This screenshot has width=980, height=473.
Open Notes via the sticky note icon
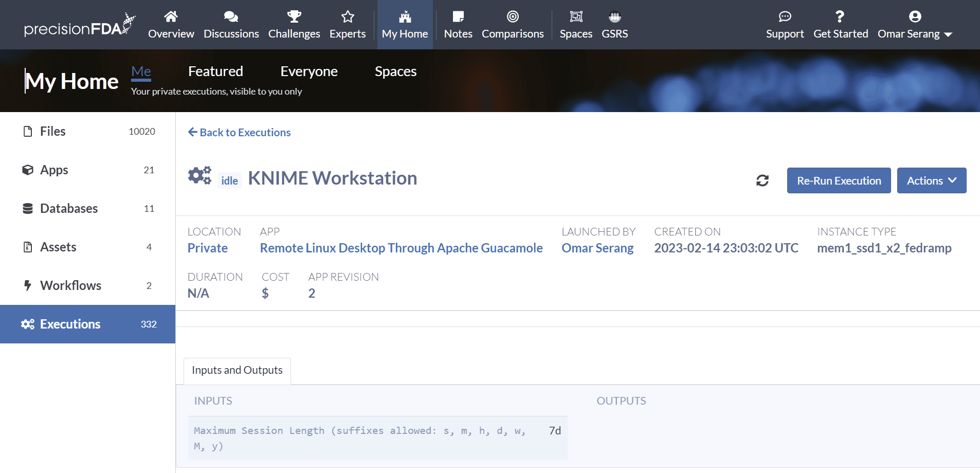click(458, 17)
